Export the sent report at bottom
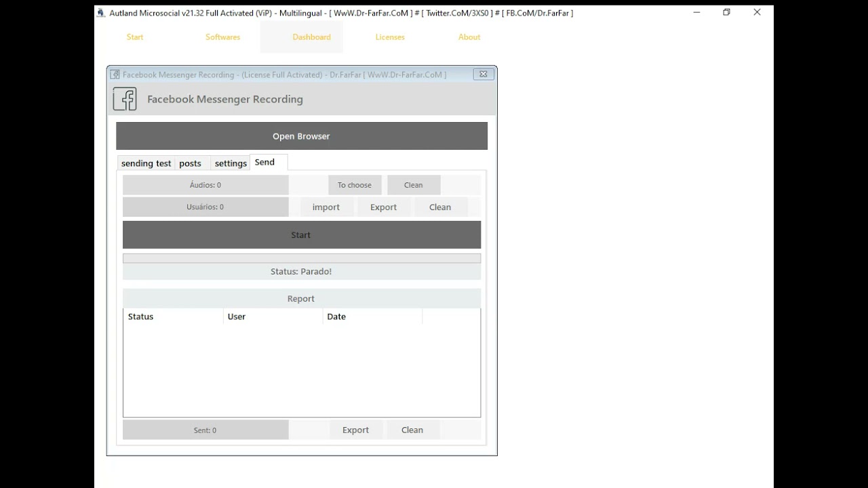Image resolution: width=868 pixels, height=488 pixels. (x=356, y=430)
